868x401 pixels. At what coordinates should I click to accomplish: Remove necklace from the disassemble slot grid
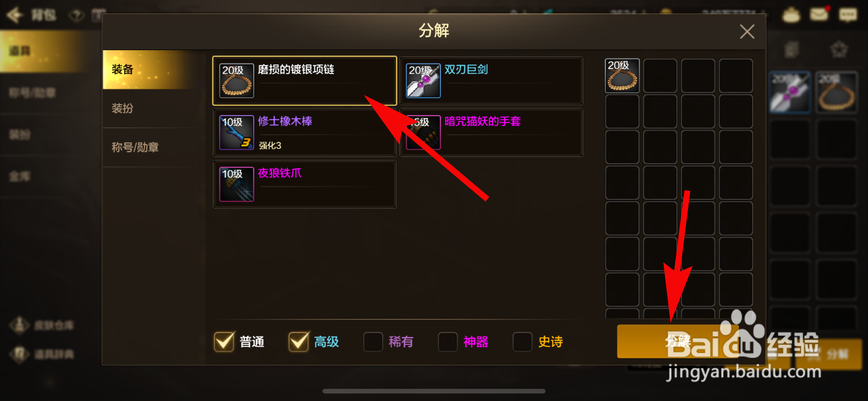coord(622,76)
